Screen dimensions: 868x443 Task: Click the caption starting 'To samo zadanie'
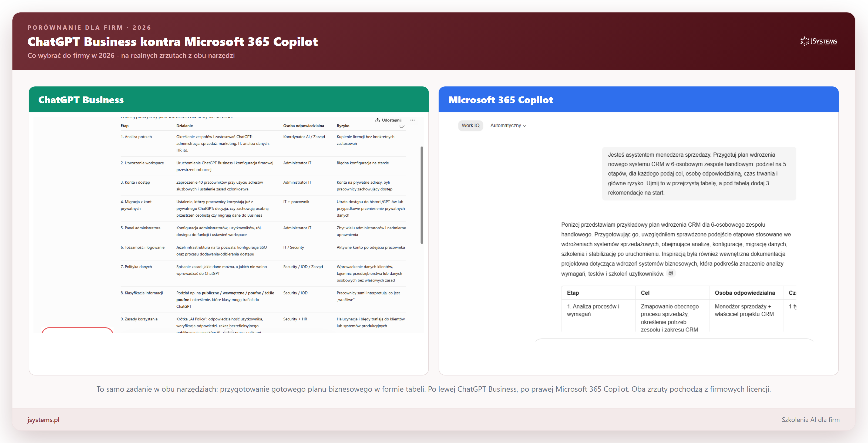[x=434, y=389]
